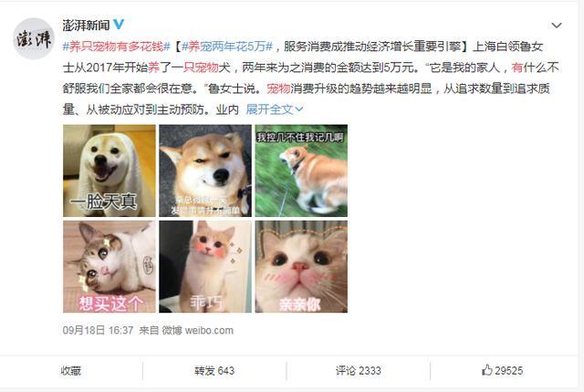Expand full text via 展开全文
Screen dimensions: 584x392
click(x=275, y=109)
